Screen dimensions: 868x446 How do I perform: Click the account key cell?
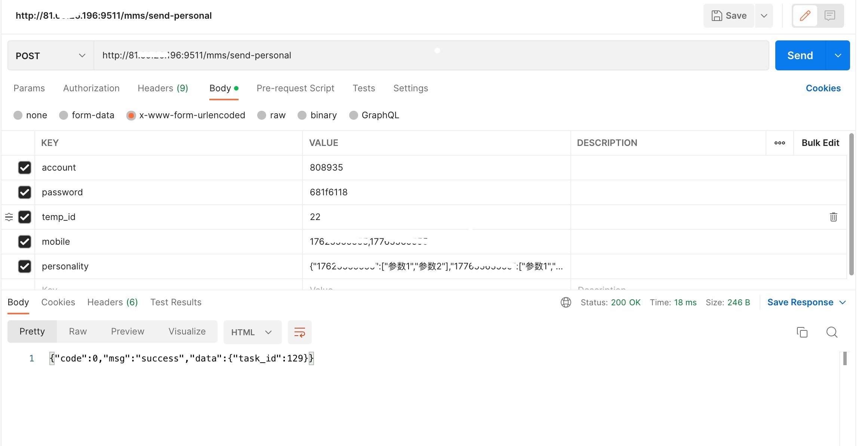168,168
